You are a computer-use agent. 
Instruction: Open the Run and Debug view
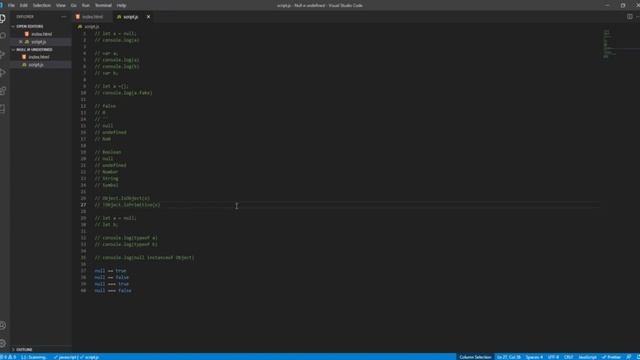pyautogui.click(x=3, y=73)
